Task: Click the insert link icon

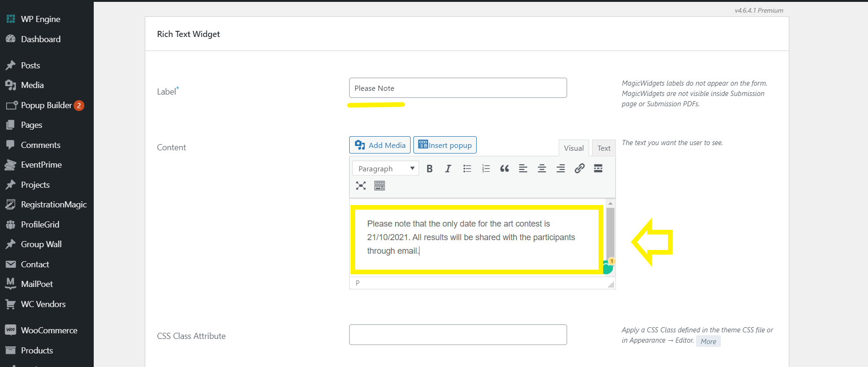Action: click(579, 169)
